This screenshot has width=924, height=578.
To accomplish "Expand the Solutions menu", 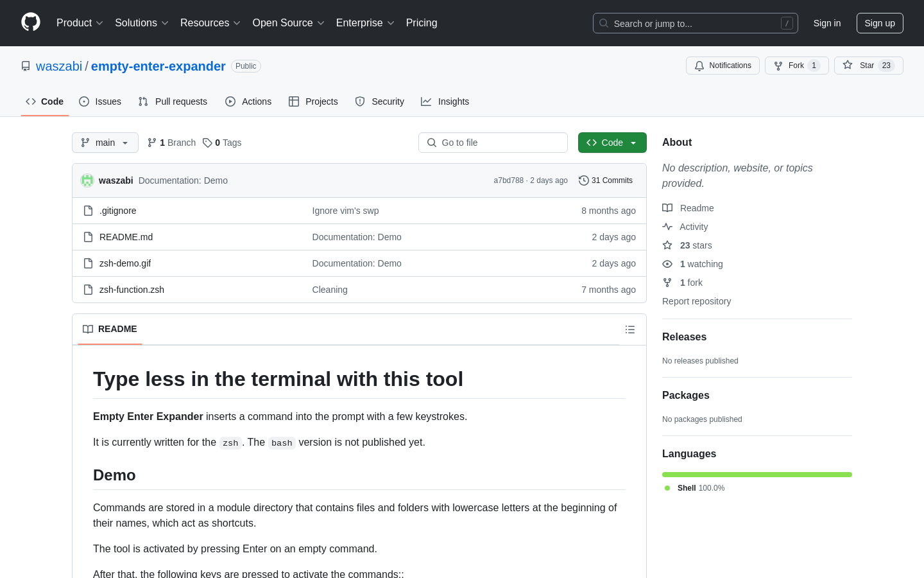I will click(142, 23).
